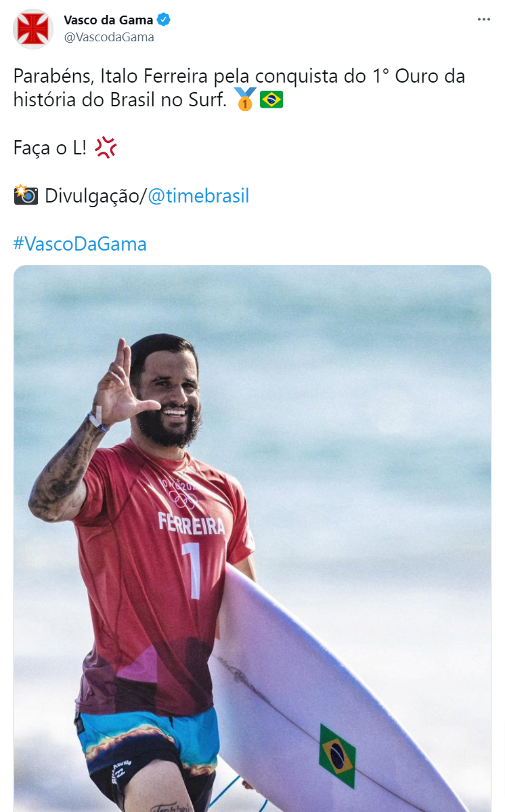Open the Vasco da Gama display name

coord(108,20)
